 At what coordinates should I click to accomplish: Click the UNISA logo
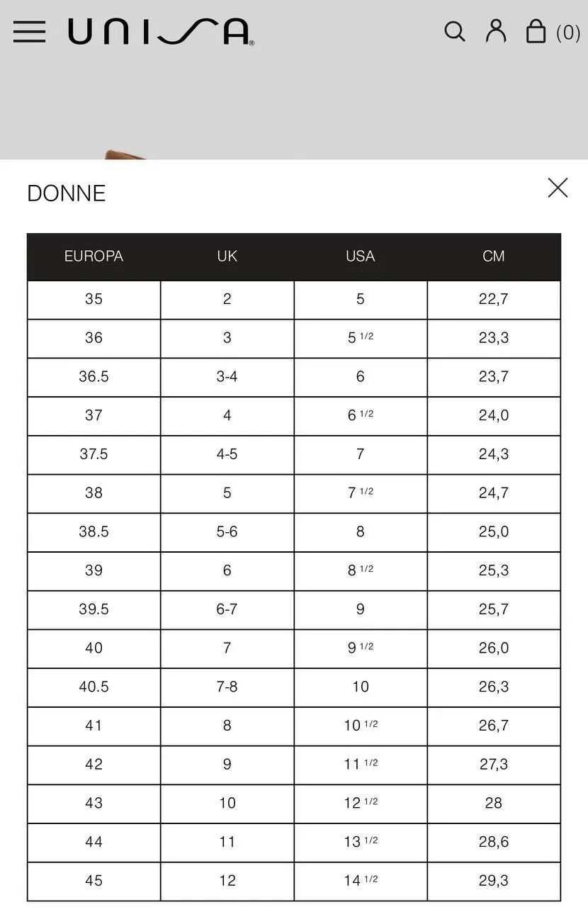coord(162,32)
